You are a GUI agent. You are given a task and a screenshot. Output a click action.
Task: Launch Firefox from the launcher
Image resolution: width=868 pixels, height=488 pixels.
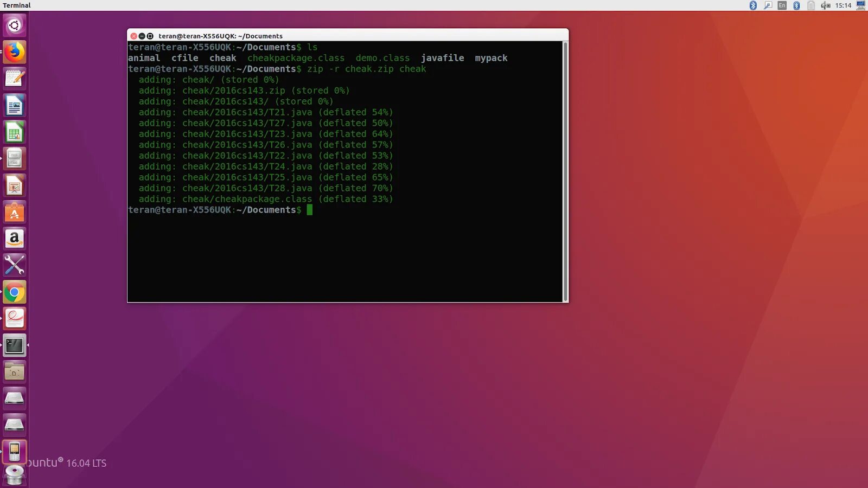click(15, 52)
